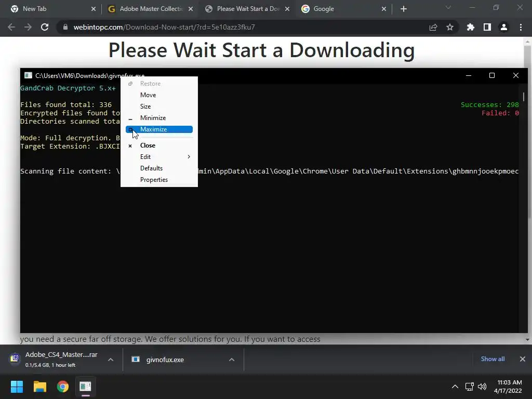Open Chrome from the taskbar

[62, 387]
